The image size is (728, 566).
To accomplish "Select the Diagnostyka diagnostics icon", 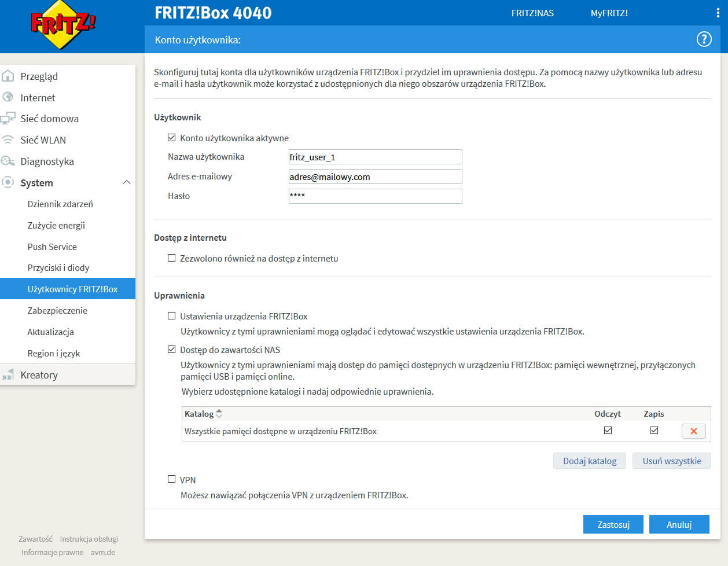I will pos(8,161).
